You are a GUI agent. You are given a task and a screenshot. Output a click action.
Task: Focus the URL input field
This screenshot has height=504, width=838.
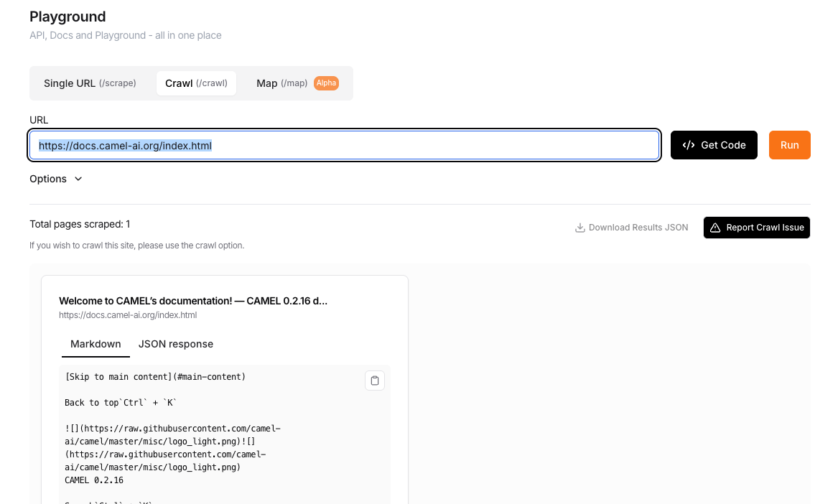pyautogui.click(x=431, y=146)
